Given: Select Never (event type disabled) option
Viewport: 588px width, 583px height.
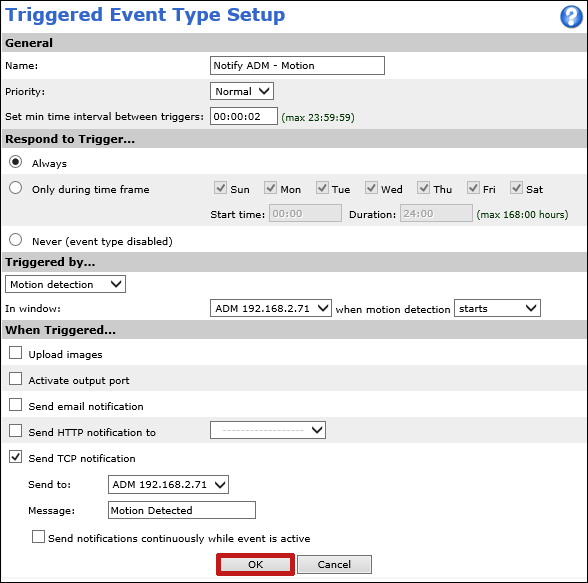Looking at the screenshot, I should click(x=15, y=240).
